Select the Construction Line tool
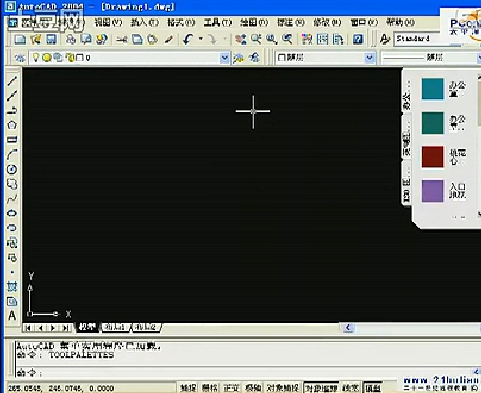Viewport: 481px width, 393px height. (12, 96)
